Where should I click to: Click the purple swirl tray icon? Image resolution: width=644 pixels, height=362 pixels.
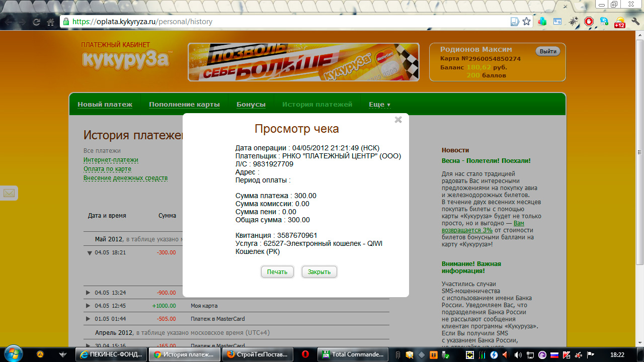[542, 355]
